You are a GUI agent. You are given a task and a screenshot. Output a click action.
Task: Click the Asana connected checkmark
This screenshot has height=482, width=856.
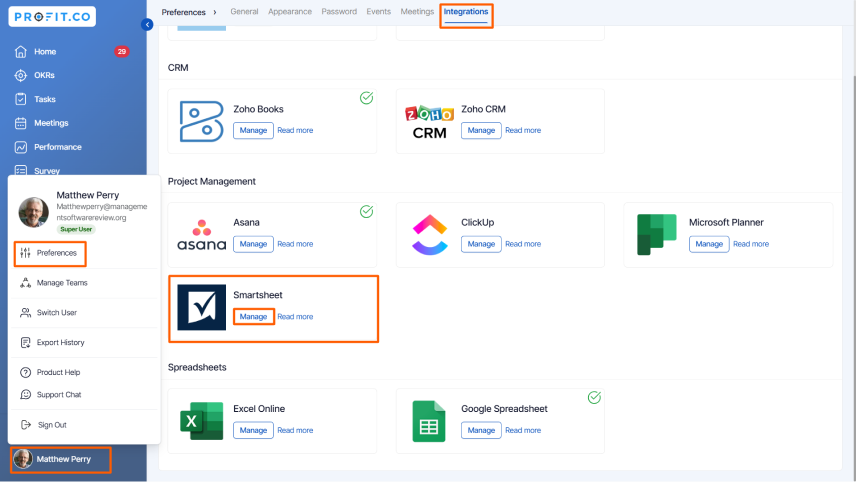pyautogui.click(x=366, y=211)
